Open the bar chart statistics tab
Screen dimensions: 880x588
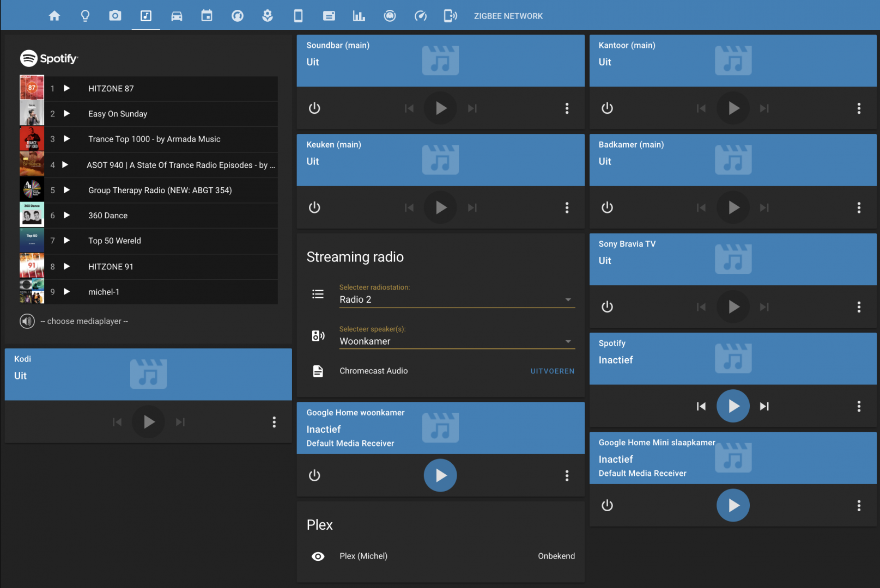(359, 16)
